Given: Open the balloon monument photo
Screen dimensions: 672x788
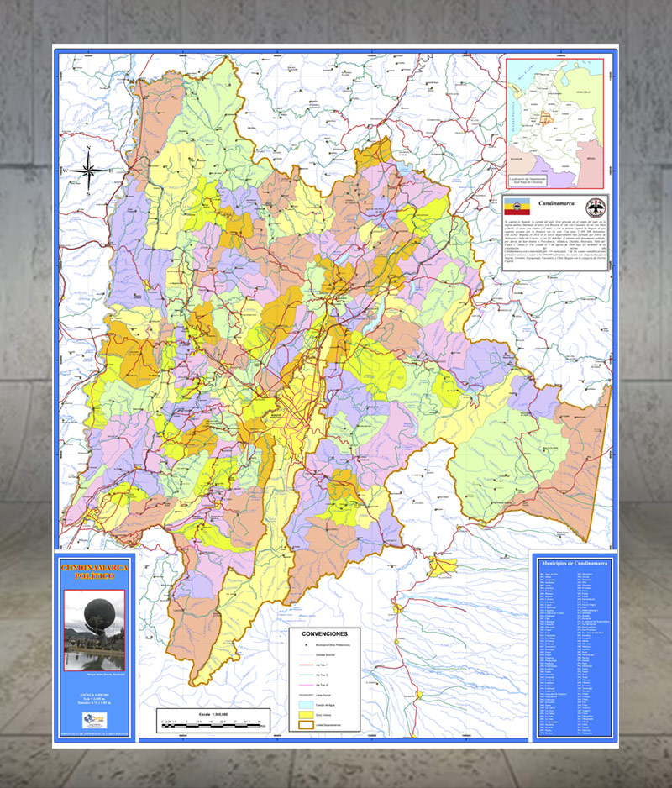Looking at the screenshot, I should (94, 630).
